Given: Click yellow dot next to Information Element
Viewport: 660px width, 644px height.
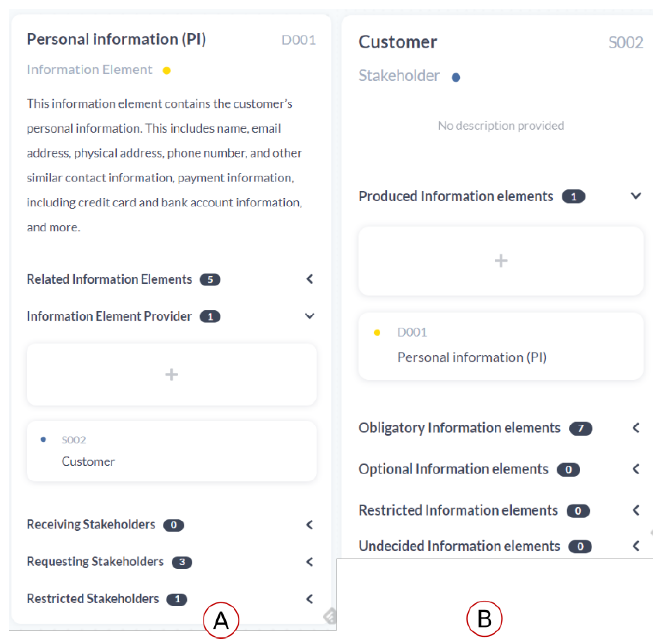Looking at the screenshot, I should (x=166, y=71).
